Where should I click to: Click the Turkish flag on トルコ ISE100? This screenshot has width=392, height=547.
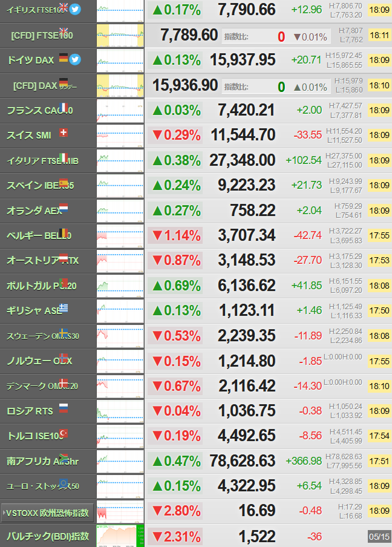[64, 433]
